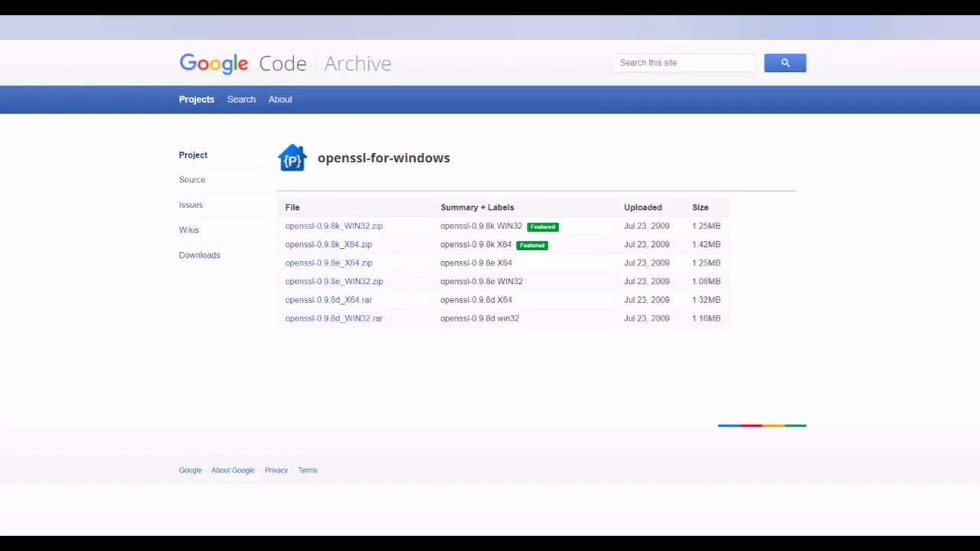Open the Search nav tab

click(241, 99)
